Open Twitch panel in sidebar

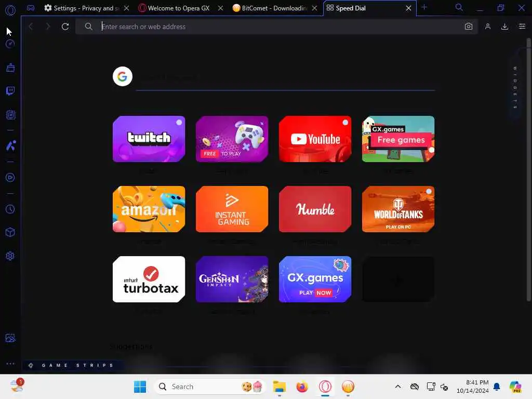click(x=10, y=91)
